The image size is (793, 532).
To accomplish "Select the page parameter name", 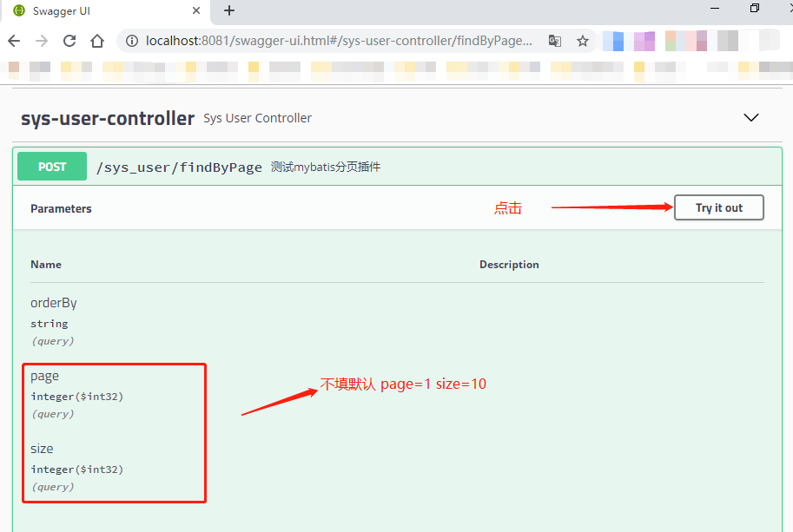I will point(44,377).
